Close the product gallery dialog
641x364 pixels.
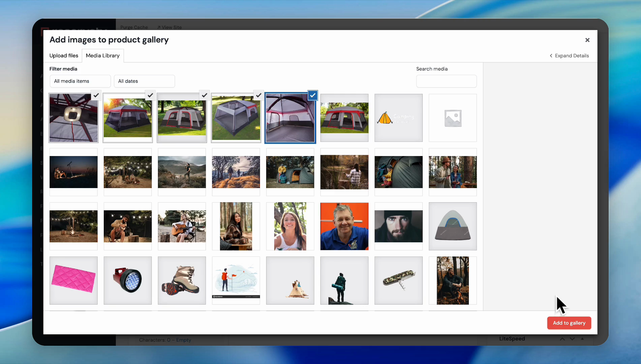tap(587, 40)
